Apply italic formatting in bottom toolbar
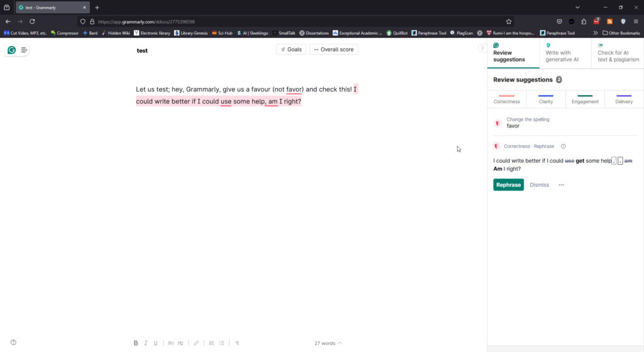 click(146, 343)
